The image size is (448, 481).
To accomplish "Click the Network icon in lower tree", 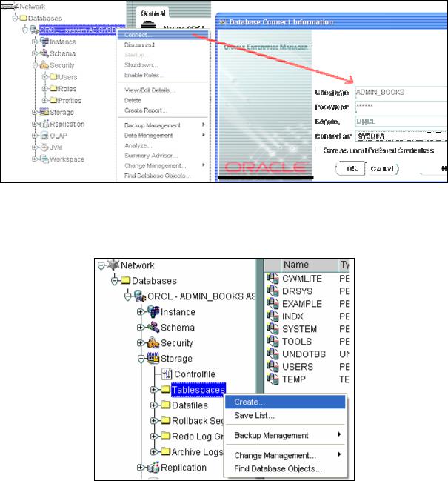I will [113, 265].
